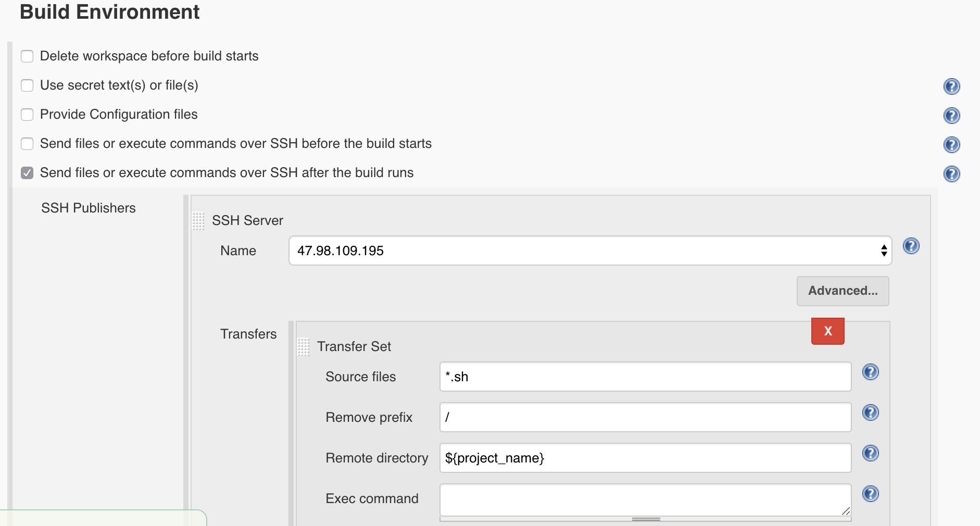Enable Delete workspace before build starts

click(27, 56)
